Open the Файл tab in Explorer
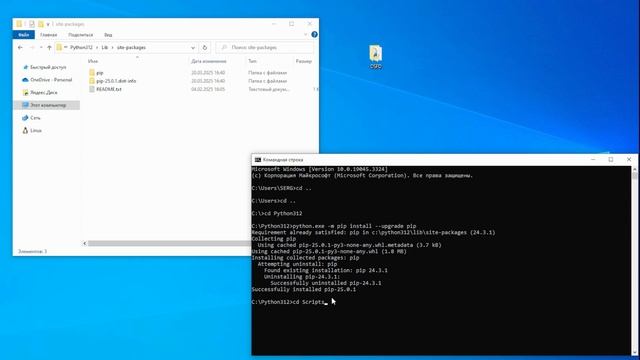The width and height of the screenshot is (640, 360). (24, 35)
